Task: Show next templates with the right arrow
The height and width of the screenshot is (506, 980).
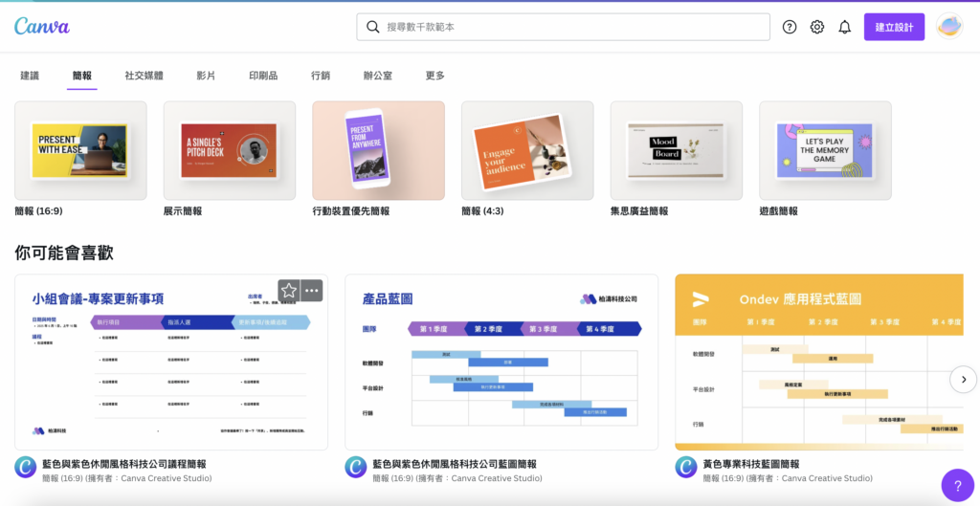Action: click(963, 379)
